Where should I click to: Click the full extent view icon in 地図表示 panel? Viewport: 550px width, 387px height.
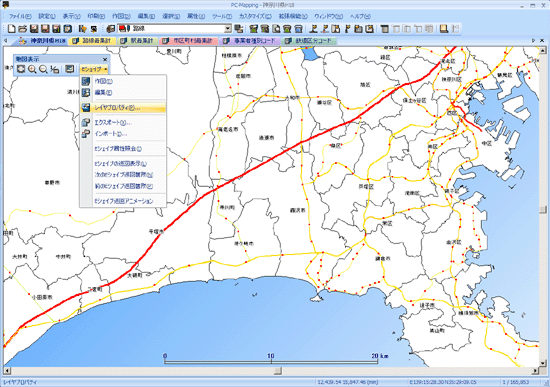click(x=21, y=69)
